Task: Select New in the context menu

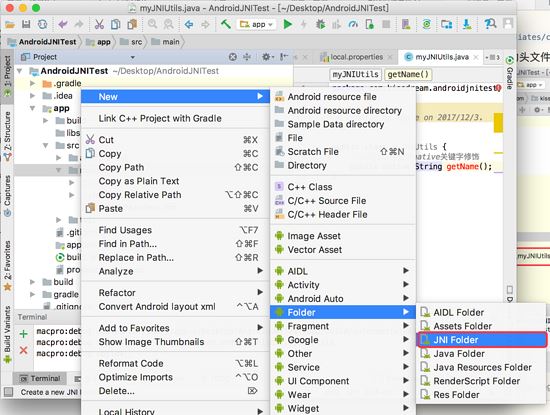Action: 175,97
